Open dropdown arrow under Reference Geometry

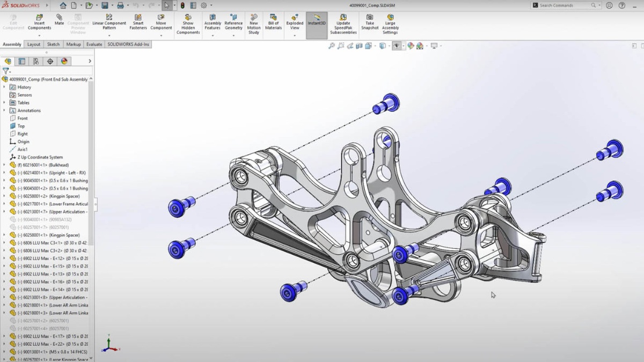pos(233,35)
